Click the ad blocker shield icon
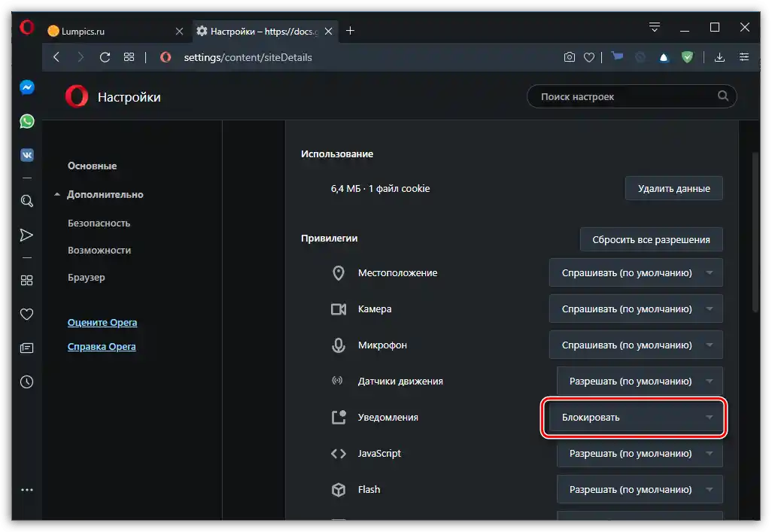Viewport: 772px width, 532px height. 687,57
